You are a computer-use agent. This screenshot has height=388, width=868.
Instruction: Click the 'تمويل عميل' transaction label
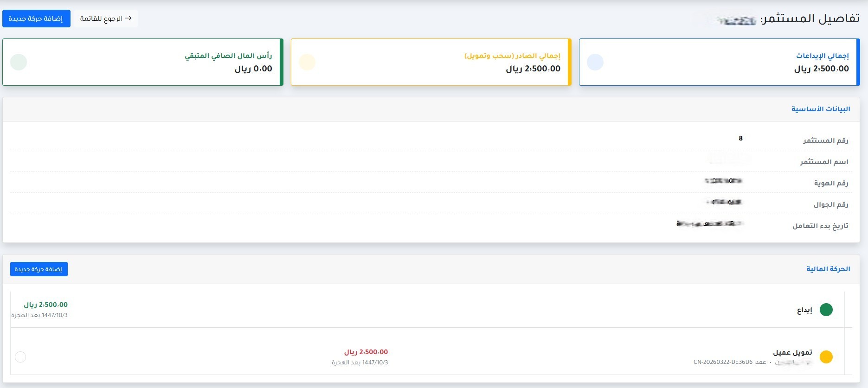[792, 352]
